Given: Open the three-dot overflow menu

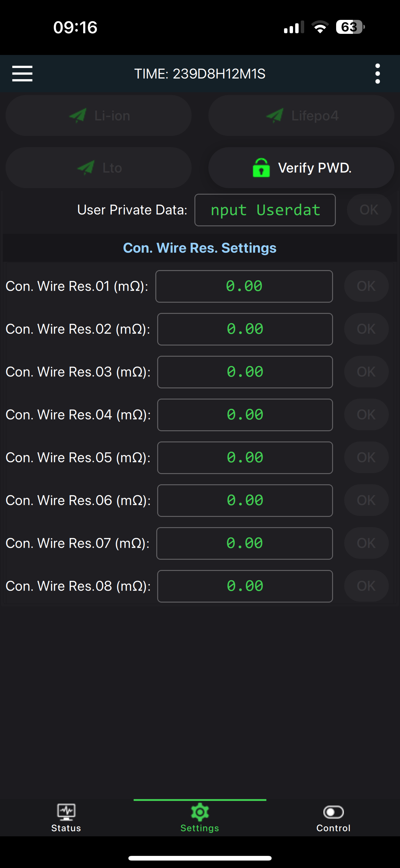Looking at the screenshot, I should [377, 74].
